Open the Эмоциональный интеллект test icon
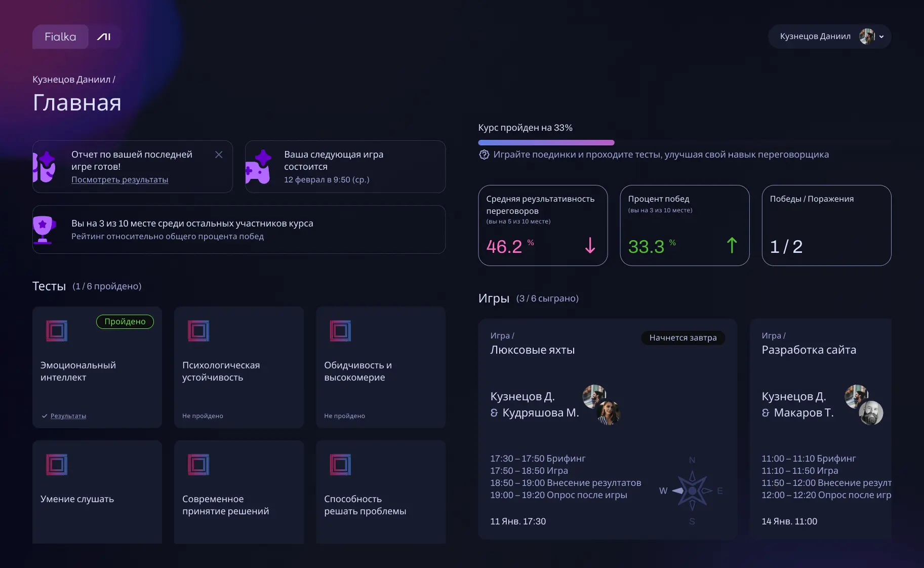 coord(57,331)
